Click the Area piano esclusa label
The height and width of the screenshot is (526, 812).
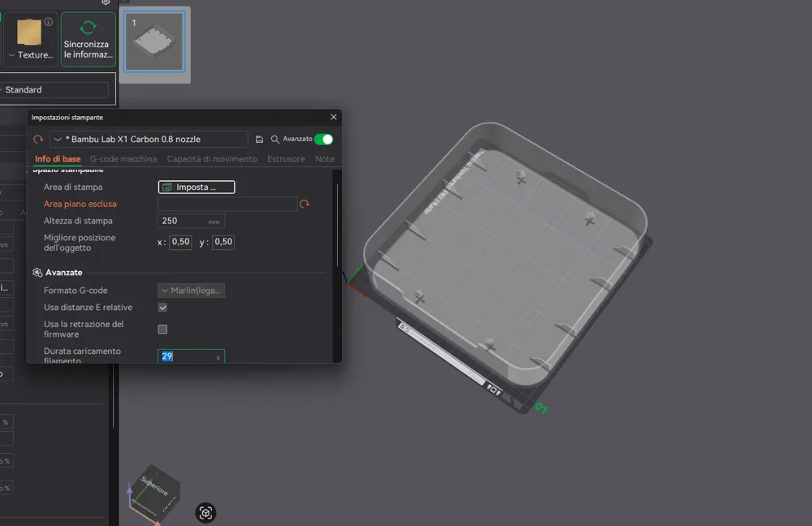coord(80,204)
